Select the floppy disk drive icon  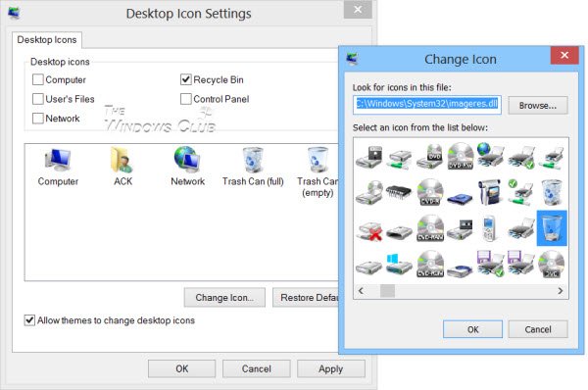[x=369, y=157]
